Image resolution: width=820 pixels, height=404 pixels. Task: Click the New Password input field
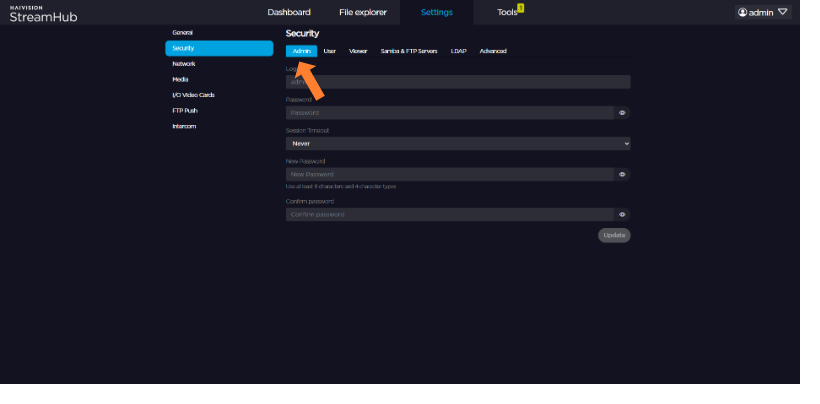tap(450, 174)
